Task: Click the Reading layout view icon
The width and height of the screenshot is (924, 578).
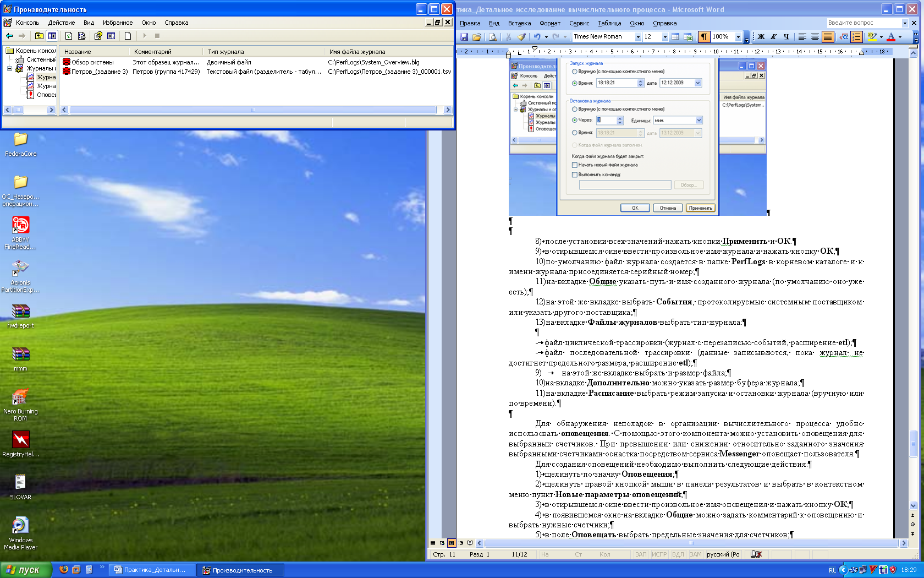Action: point(470,543)
